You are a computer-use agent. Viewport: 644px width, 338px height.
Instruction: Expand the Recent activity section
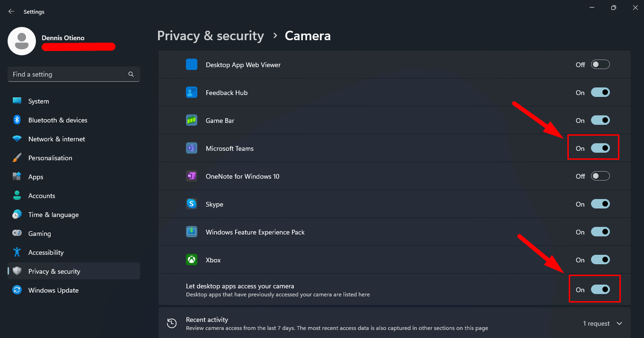(x=619, y=323)
